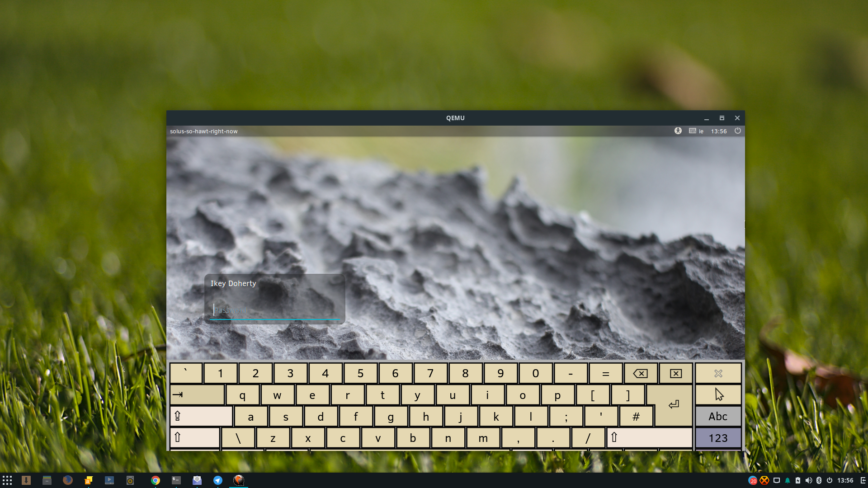Tap the 5 key
868x488 pixels.
[360, 373]
